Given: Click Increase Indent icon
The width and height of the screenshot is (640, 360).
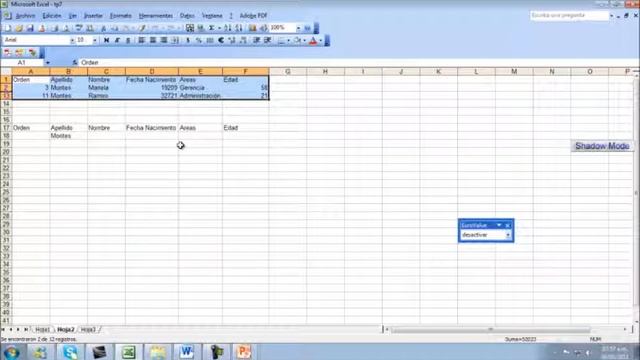Looking at the screenshot, I should 268,40.
